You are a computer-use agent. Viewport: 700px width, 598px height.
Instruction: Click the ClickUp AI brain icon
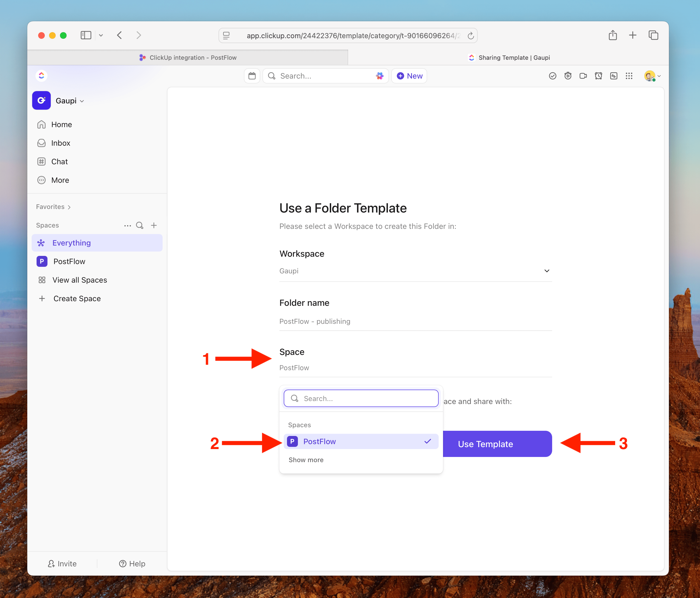pos(380,76)
